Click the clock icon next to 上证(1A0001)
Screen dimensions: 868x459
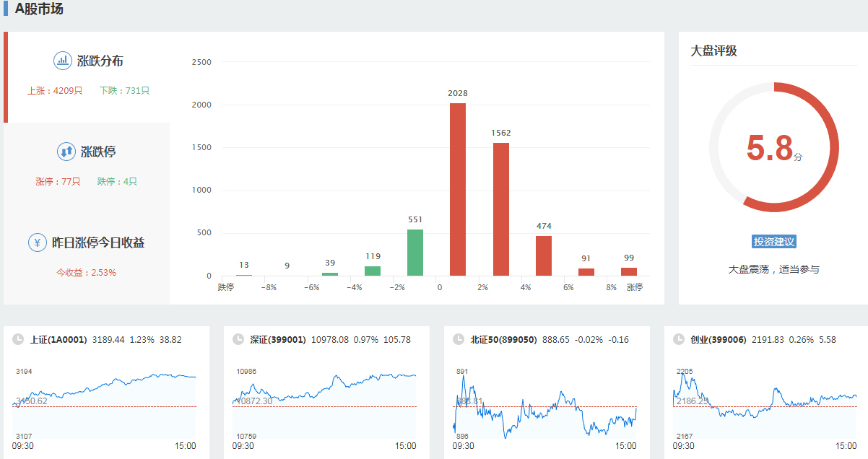17,339
